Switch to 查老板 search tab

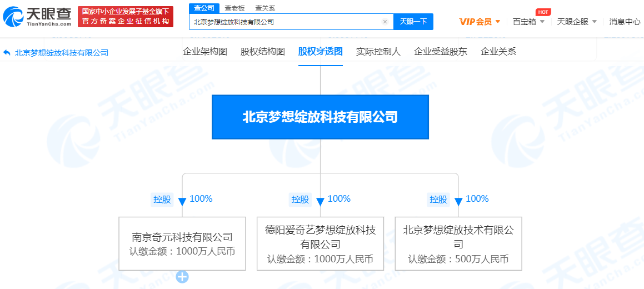click(x=234, y=8)
